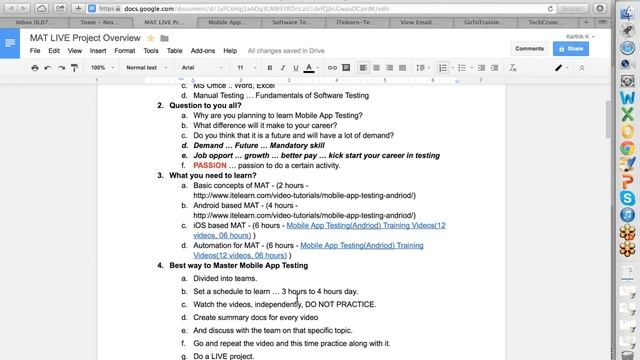Open the font size 11 dropdown
This screenshot has width=640, height=360.
(247, 68)
